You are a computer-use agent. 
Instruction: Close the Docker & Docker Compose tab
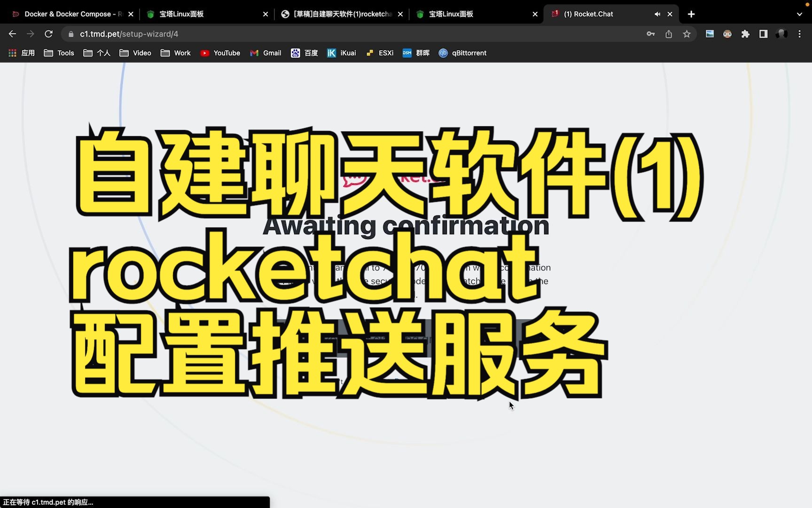(x=131, y=14)
